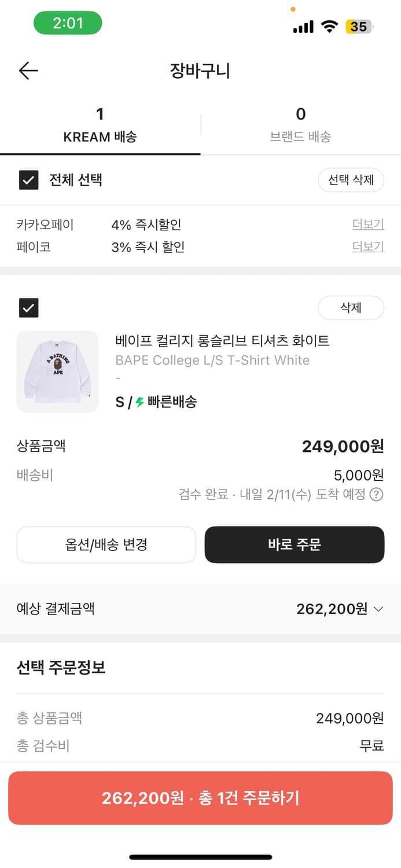
Task: Tap the orange dot indicator at screen top
Action: [294, 9]
